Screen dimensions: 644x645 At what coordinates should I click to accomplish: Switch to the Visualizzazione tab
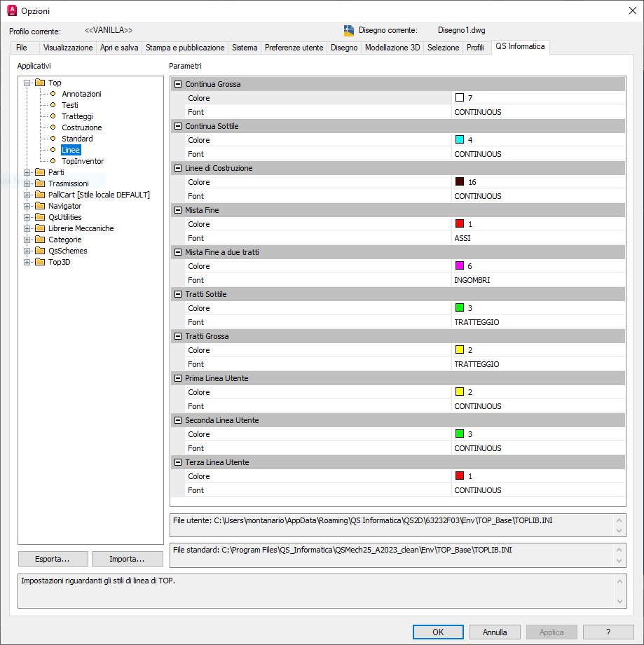(x=68, y=48)
